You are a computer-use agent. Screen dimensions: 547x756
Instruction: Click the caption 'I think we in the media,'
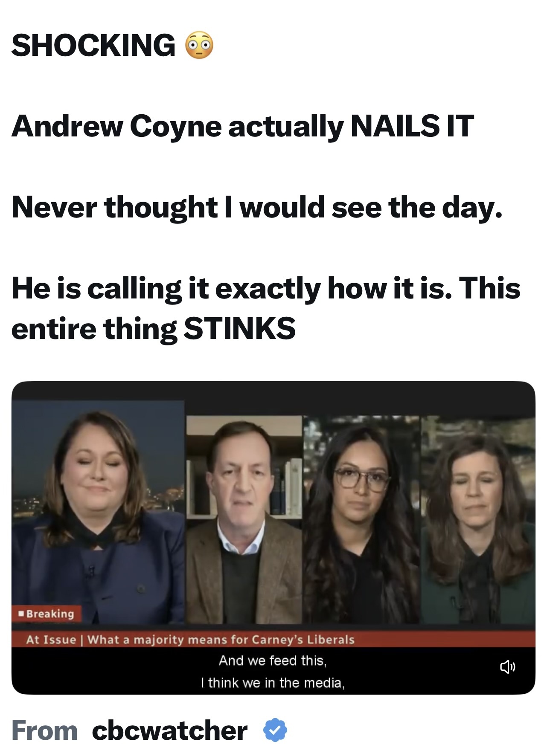pyautogui.click(x=273, y=683)
